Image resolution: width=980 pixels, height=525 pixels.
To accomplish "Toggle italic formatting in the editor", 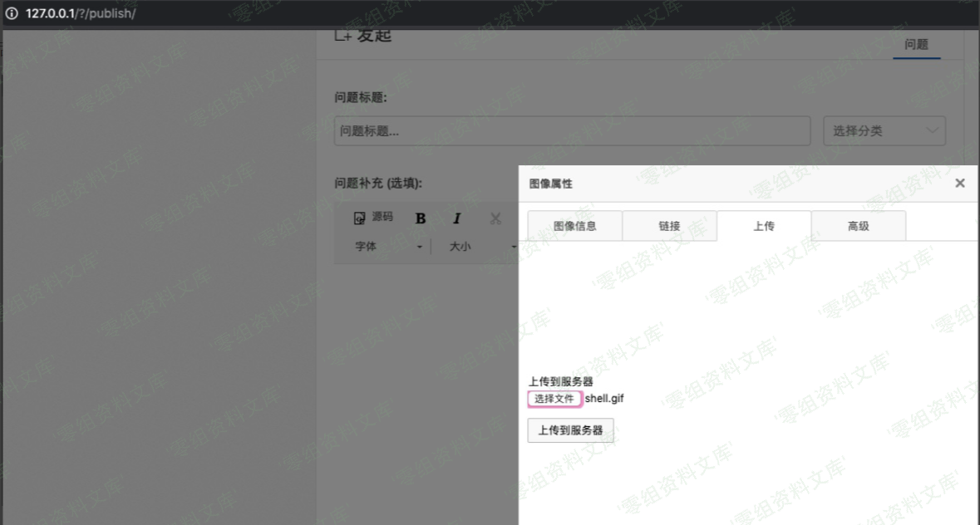I will (456, 218).
